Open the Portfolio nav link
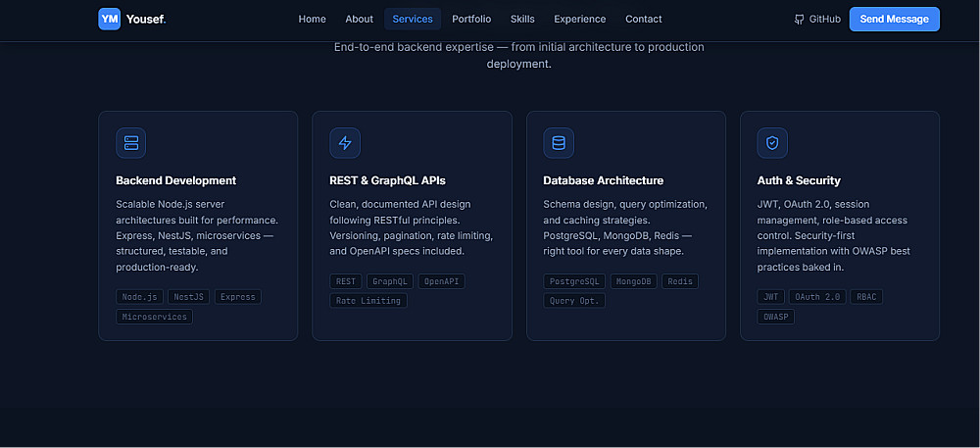The image size is (980, 448). [x=471, y=20]
